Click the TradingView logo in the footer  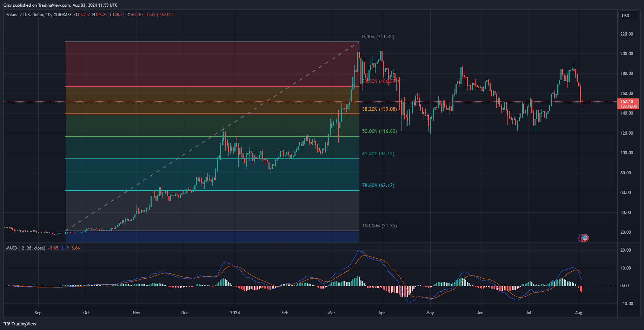click(x=20, y=324)
